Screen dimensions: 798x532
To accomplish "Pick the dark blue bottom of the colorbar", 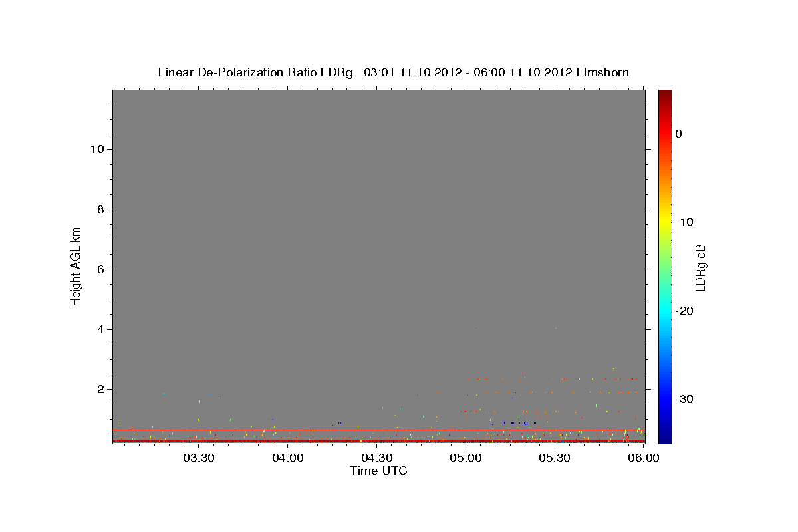I will 665,438.
